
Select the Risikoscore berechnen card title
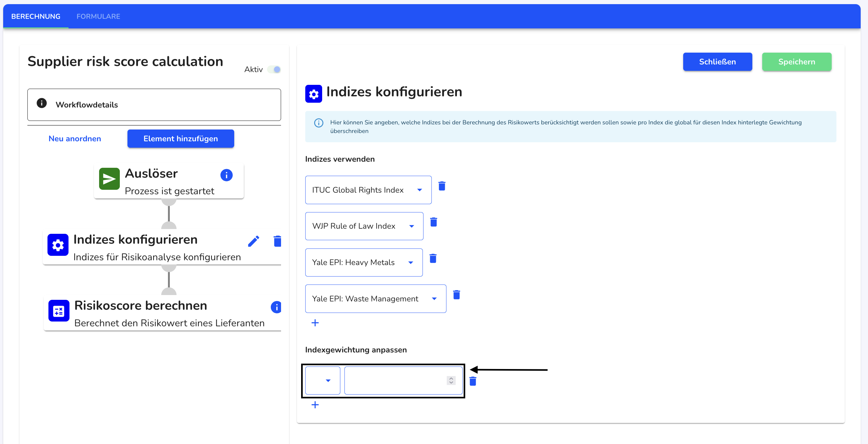pyautogui.click(x=141, y=306)
